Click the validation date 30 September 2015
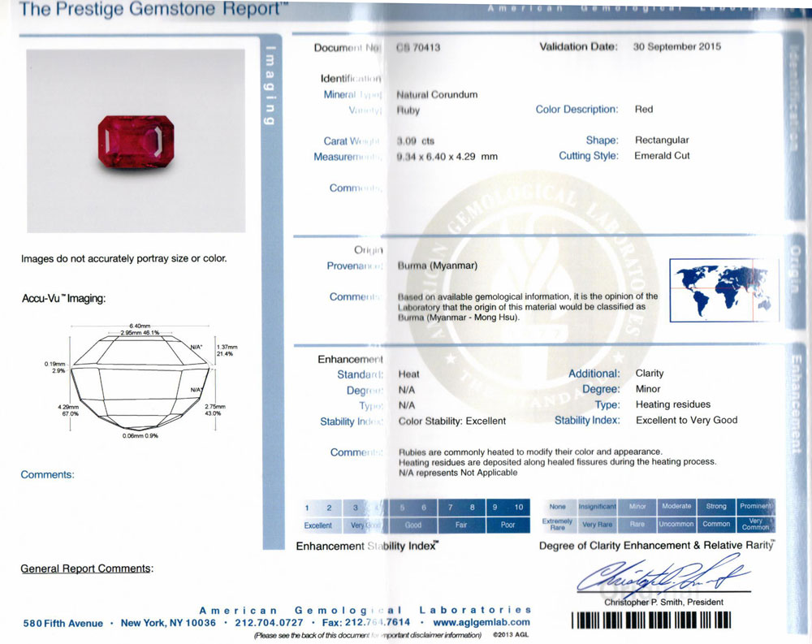The width and height of the screenshot is (812, 644). [x=676, y=47]
